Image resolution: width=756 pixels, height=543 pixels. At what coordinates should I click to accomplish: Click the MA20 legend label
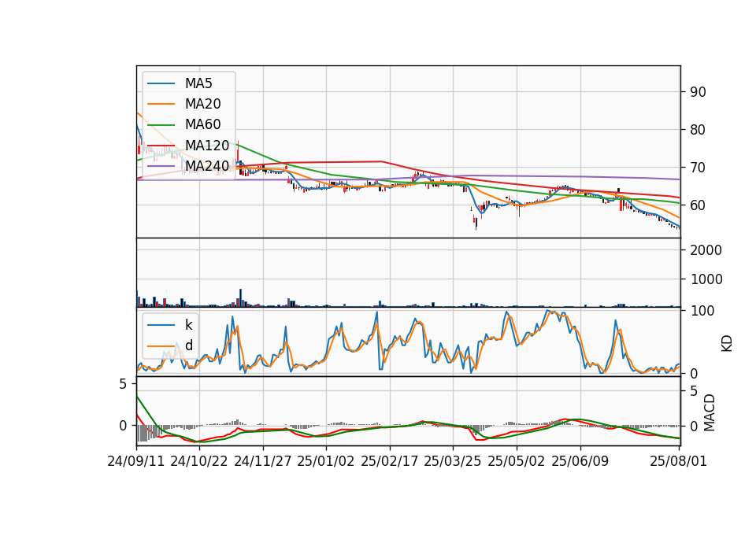[x=202, y=104]
